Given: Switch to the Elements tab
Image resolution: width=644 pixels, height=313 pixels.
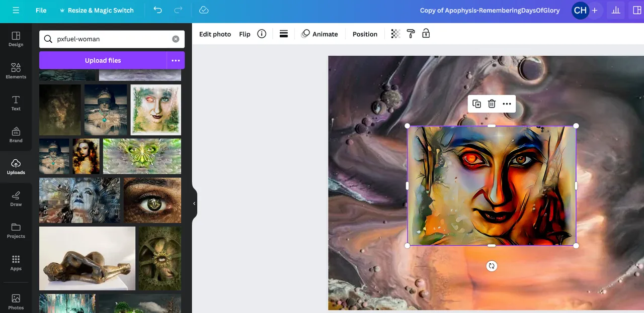Looking at the screenshot, I should 16,71.
